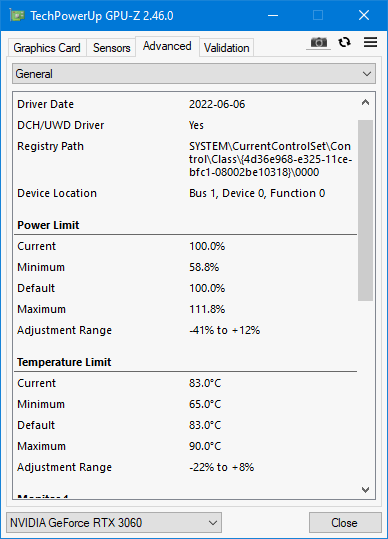388x539 pixels.
Task: Click the Device Location value Bus 1, Device 0
Action: coord(257,193)
